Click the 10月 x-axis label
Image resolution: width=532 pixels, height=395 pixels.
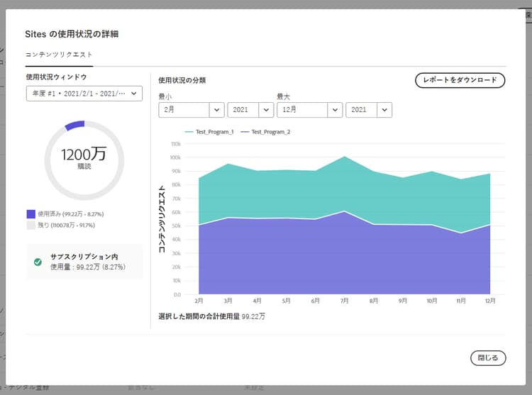coord(432,301)
